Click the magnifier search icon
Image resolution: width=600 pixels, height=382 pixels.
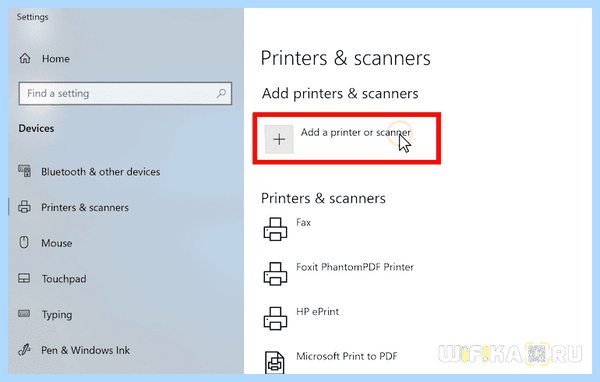coord(221,93)
